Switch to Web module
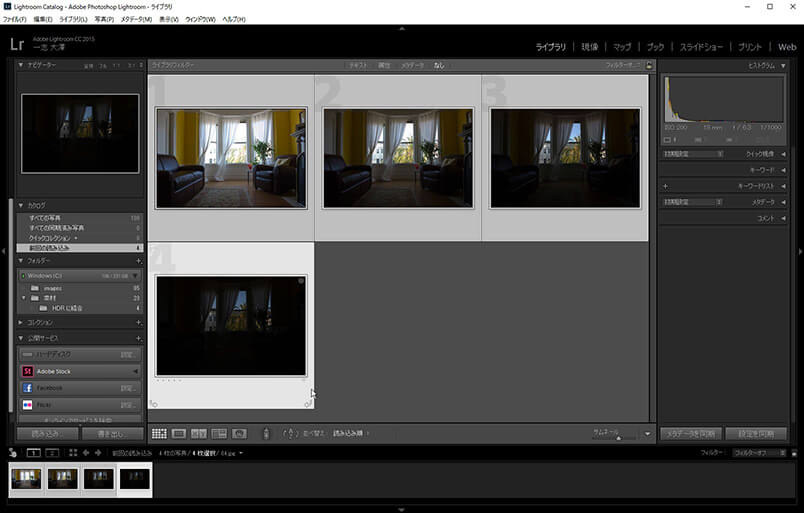The image size is (804, 513). (787, 47)
